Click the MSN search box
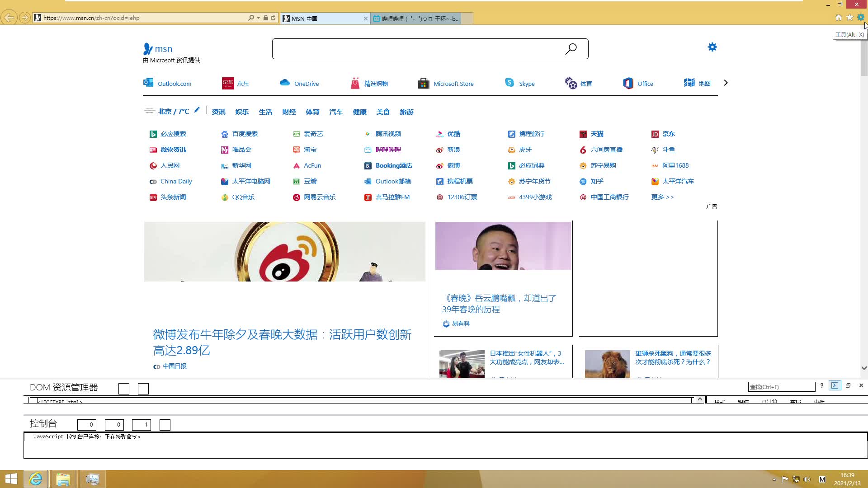 [418, 49]
